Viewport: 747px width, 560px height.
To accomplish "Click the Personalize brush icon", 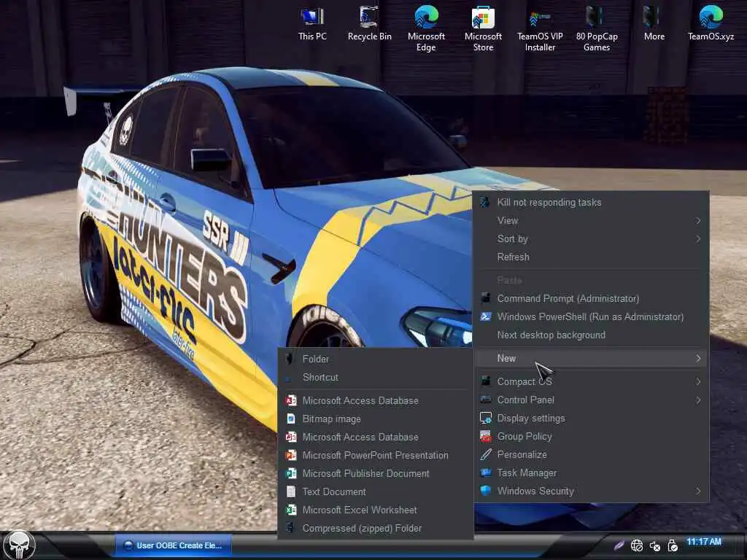I will [485, 455].
